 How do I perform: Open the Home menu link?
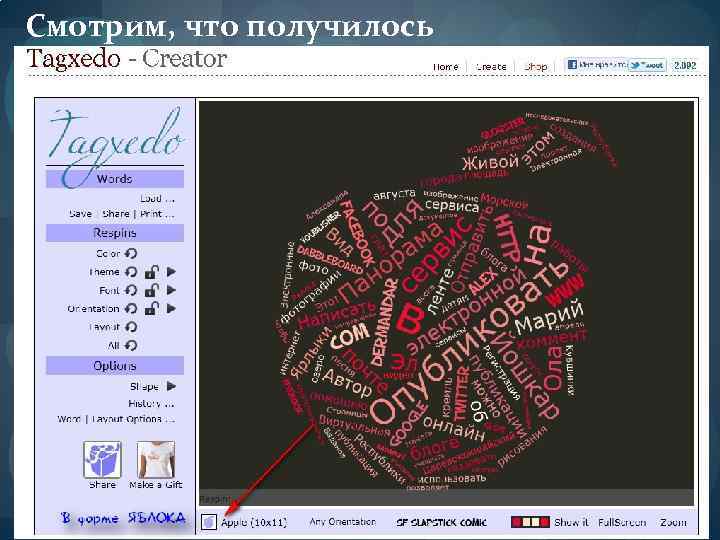[445, 67]
